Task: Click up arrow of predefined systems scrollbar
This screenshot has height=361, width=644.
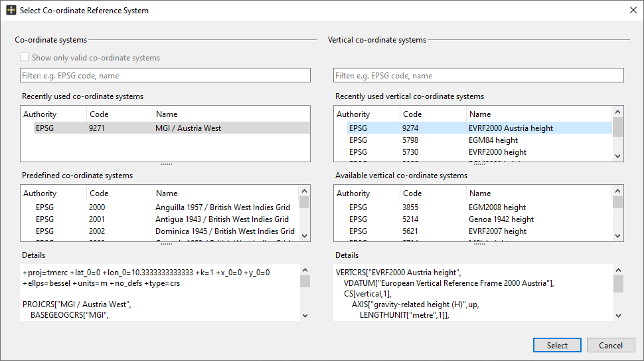Action: tap(304, 191)
